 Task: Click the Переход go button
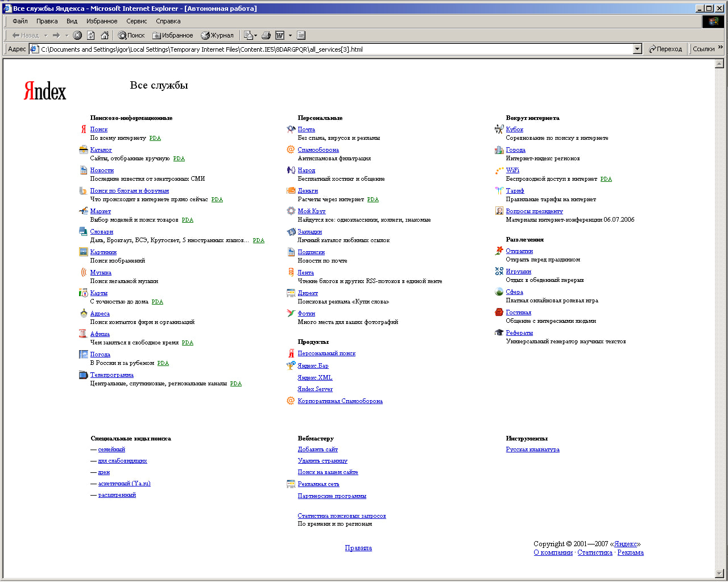(665, 49)
